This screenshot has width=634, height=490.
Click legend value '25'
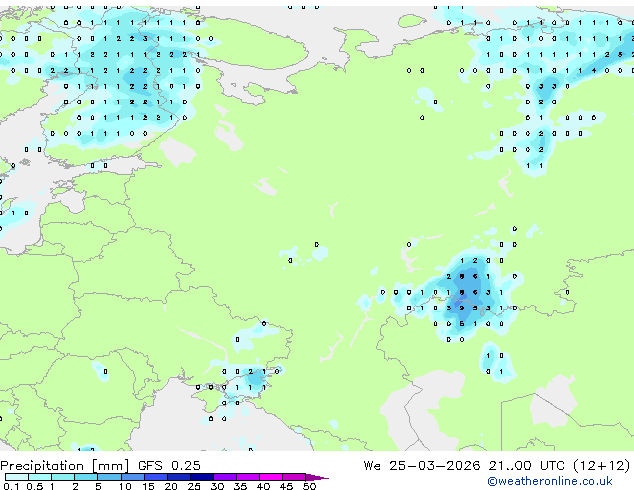[194, 486]
